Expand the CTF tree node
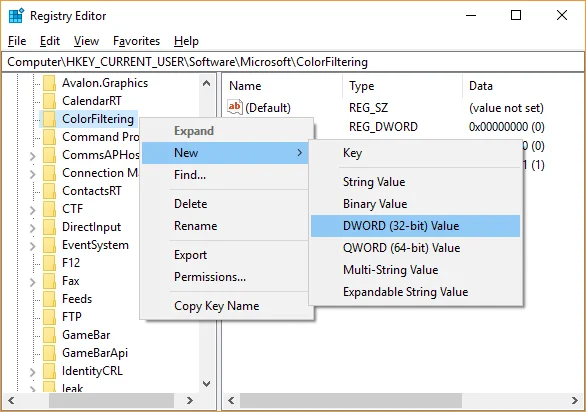The image size is (586, 412). click(33, 210)
